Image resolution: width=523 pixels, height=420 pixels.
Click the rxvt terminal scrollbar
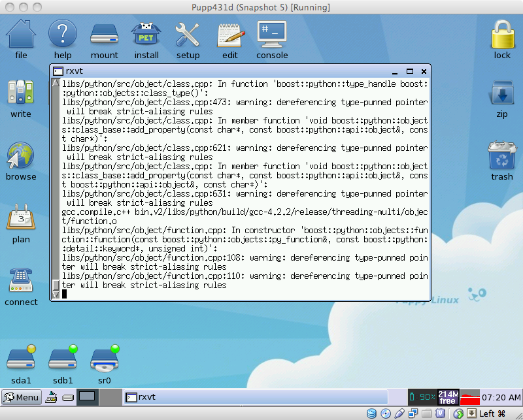(56, 183)
